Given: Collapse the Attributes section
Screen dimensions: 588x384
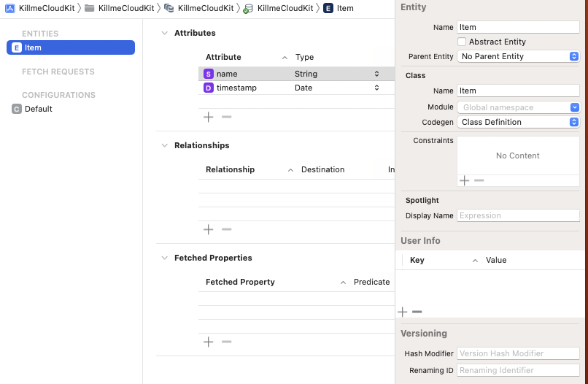Looking at the screenshot, I should click(x=164, y=34).
